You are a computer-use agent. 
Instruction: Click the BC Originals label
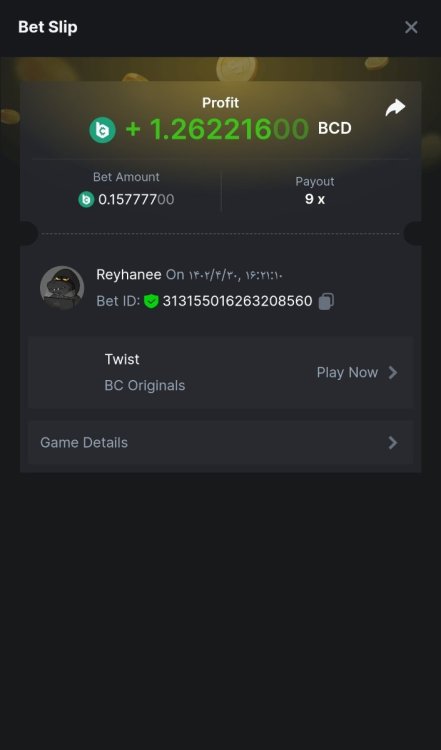[144, 386]
